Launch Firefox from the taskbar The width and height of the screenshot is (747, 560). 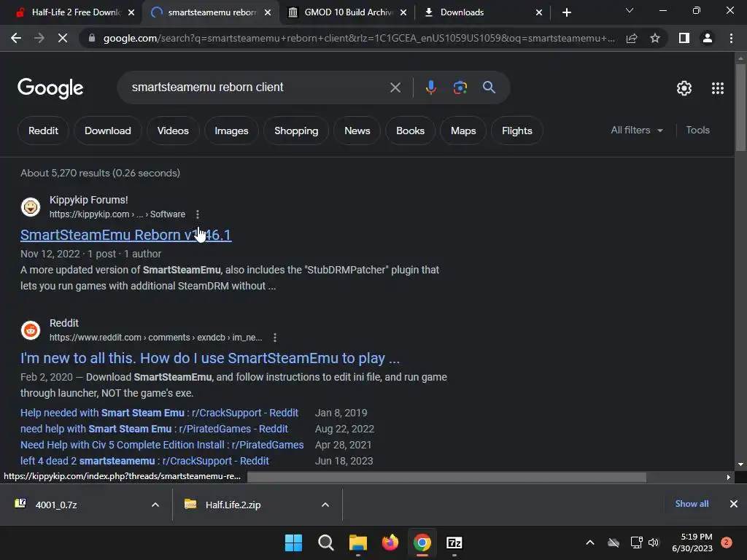[390, 542]
